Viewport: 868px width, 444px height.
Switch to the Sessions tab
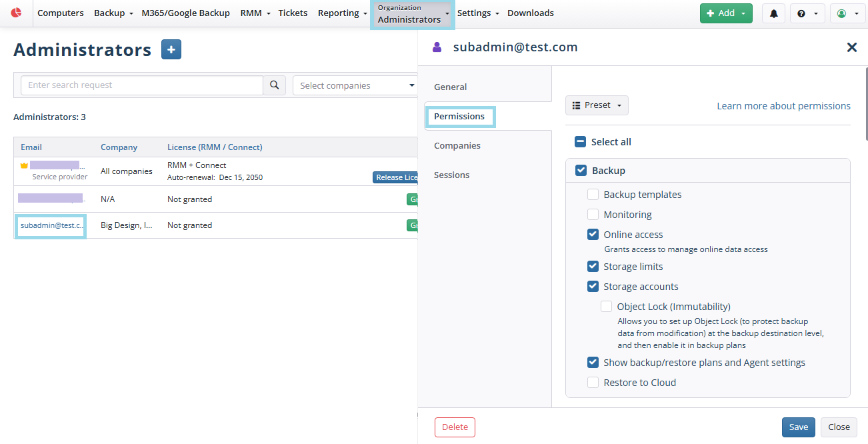point(452,175)
